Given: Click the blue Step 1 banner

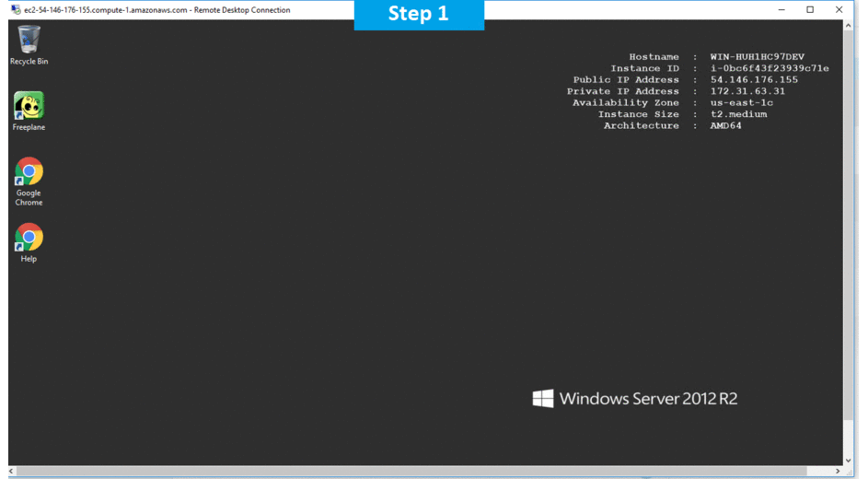Looking at the screenshot, I should [x=419, y=15].
